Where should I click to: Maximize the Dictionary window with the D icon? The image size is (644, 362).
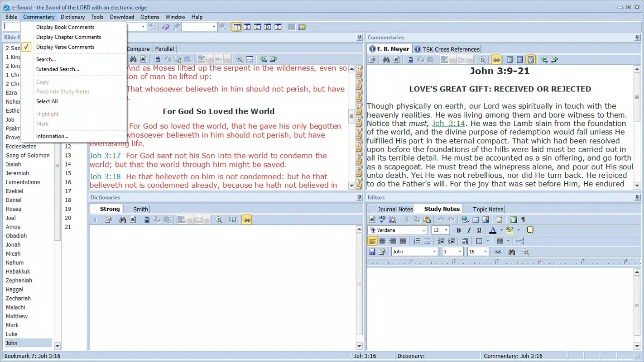(x=268, y=27)
